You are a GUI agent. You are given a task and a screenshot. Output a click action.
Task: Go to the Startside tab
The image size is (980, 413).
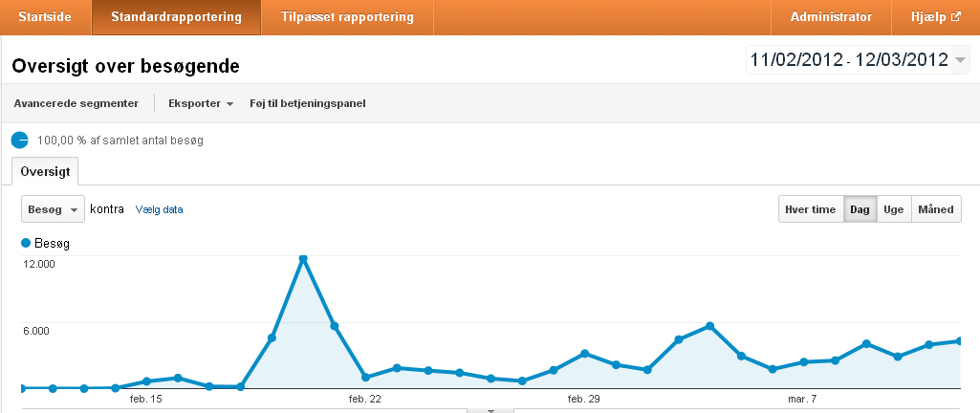click(x=45, y=17)
